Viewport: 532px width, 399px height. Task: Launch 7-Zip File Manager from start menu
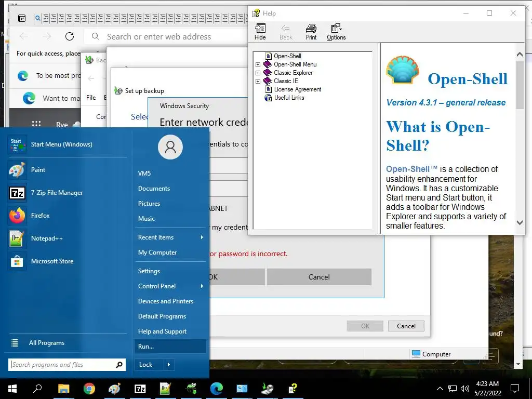[x=67, y=193]
